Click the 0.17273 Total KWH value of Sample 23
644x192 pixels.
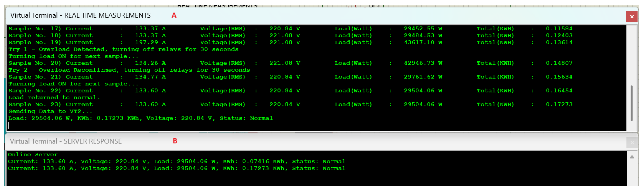coord(559,104)
